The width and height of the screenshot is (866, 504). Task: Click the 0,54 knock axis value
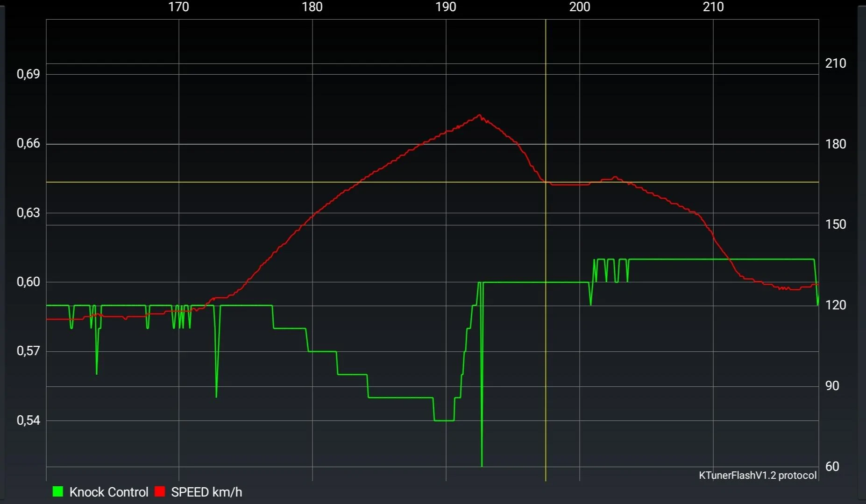coord(28,420)
